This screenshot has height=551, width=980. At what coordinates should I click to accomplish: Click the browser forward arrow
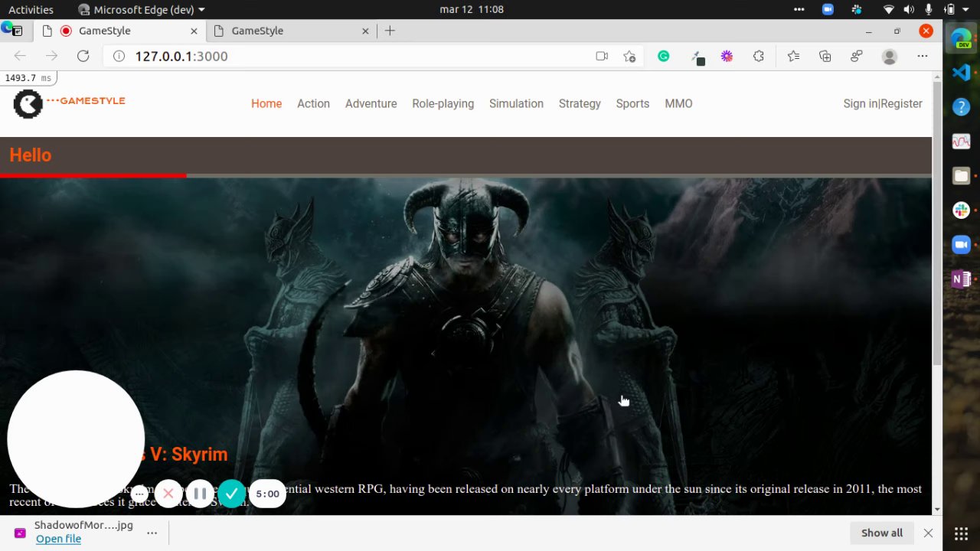coord(51,56)
